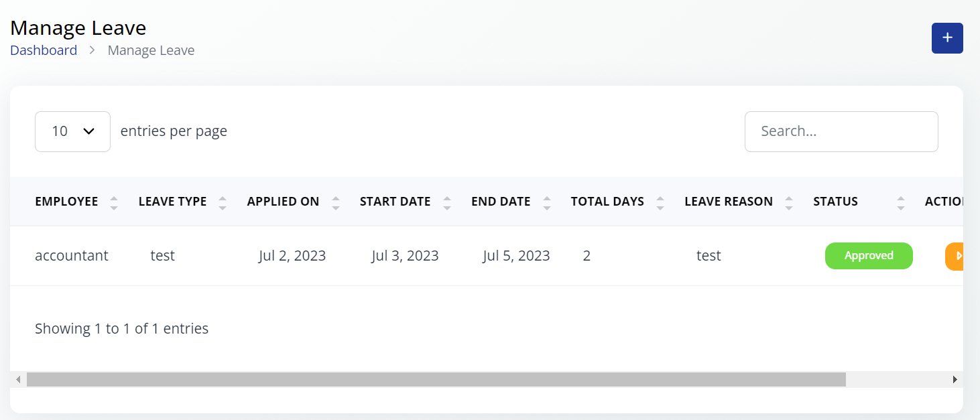Sort by Employee column arrows
Image resolution: width=980 pixels, height=420 pixels.
(114, 202)
